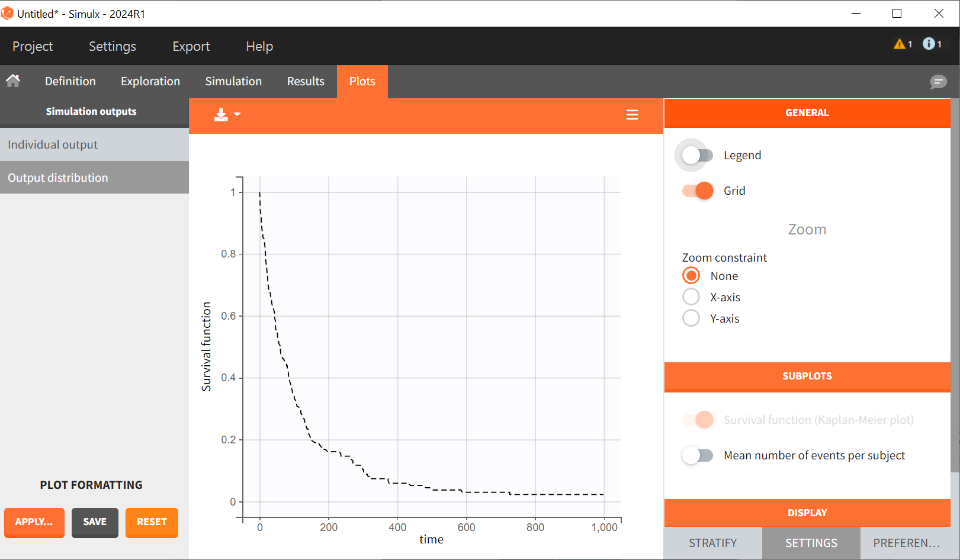
Task: Click the warning triangle notification icon
Action: point(900,44)
